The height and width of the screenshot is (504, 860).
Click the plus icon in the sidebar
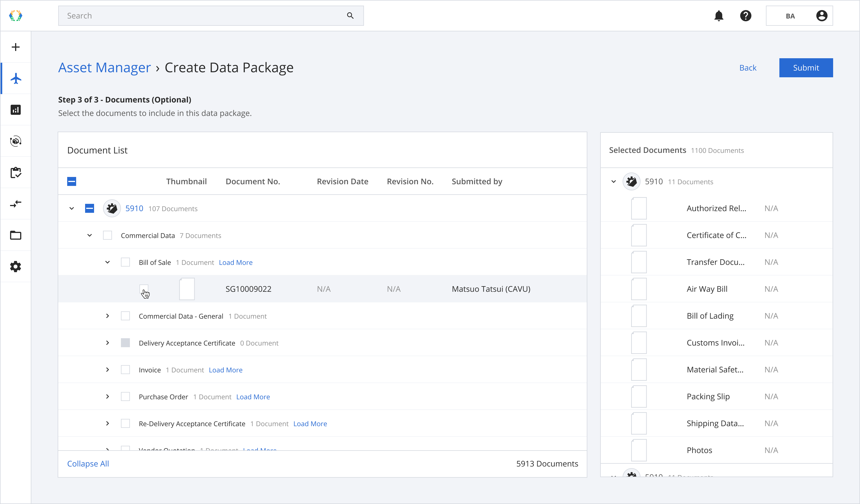click(x=15, y=47)
